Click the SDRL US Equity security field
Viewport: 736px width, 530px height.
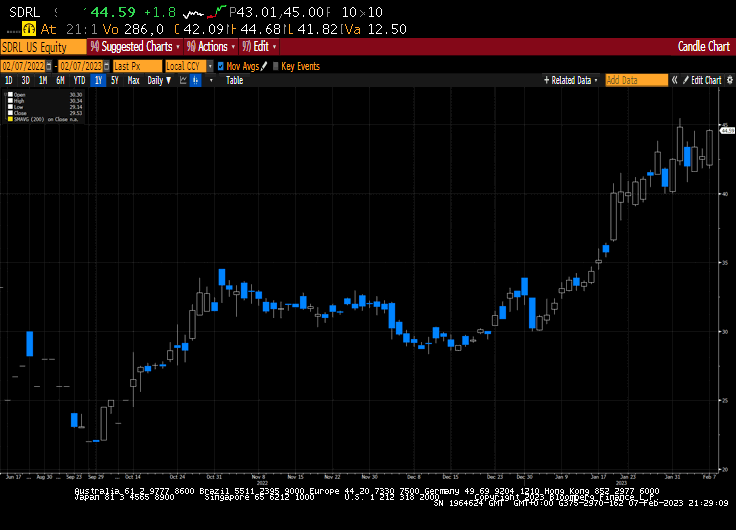click(43, 47)
